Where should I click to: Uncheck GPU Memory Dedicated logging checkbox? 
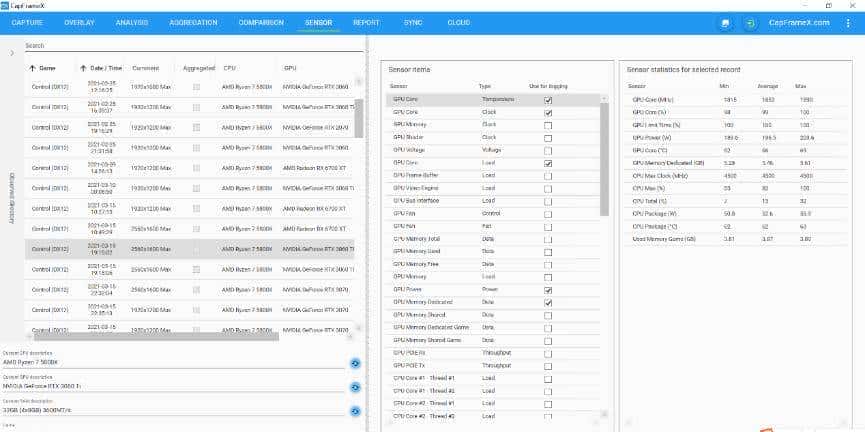click(548, 303)
